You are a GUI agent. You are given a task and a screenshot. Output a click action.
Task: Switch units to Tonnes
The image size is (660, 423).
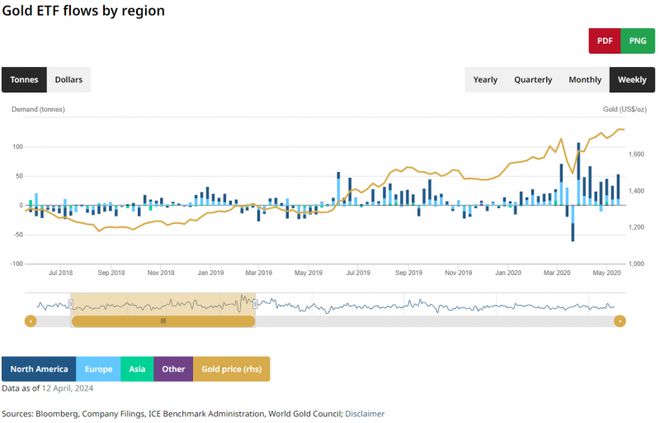point(24,80)
